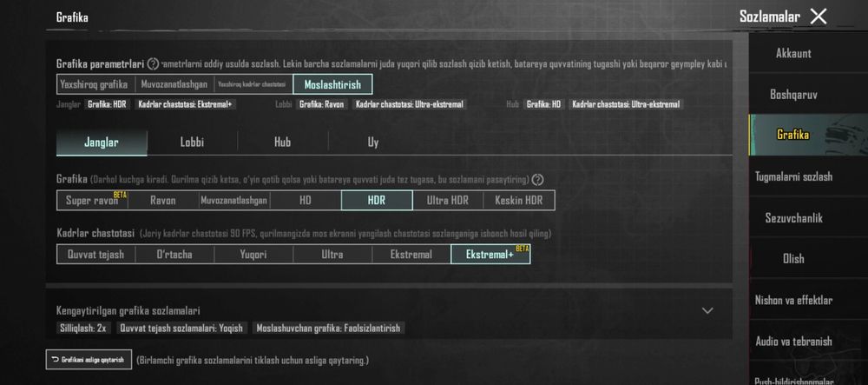Open help icon after Grafika quality description
The image size is (868, 385).
tap(537, 180)
